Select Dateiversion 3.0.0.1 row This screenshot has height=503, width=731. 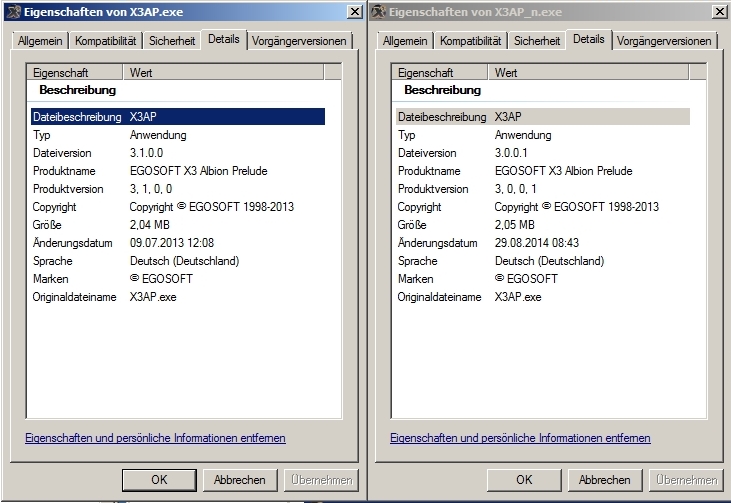coord(543,153)
